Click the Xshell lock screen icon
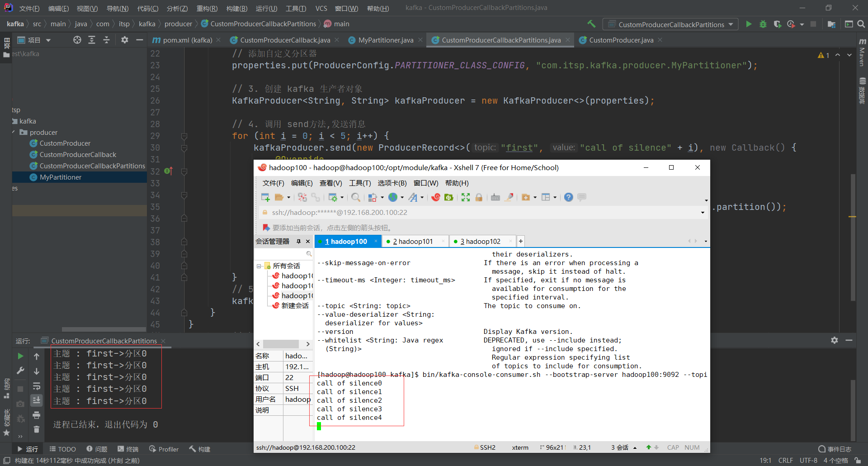The height and width of the screenshot is (466, 868). (x=479, y=197)
